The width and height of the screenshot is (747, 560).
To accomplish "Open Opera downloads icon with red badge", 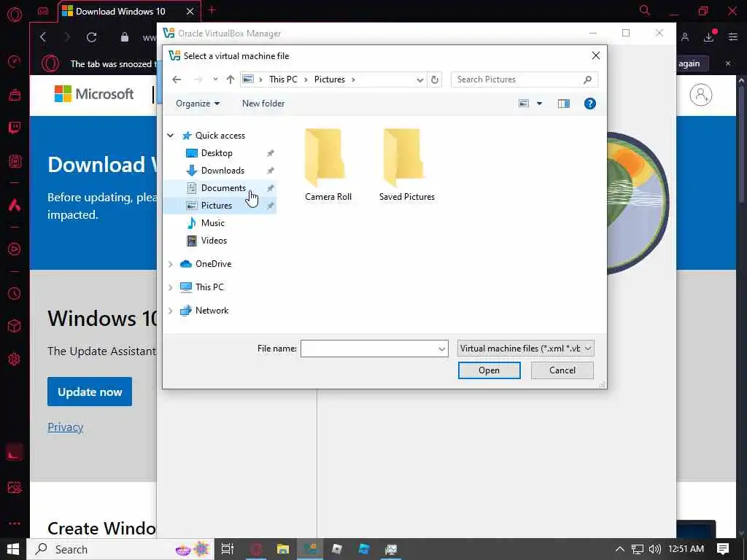I will coord(709,36).
